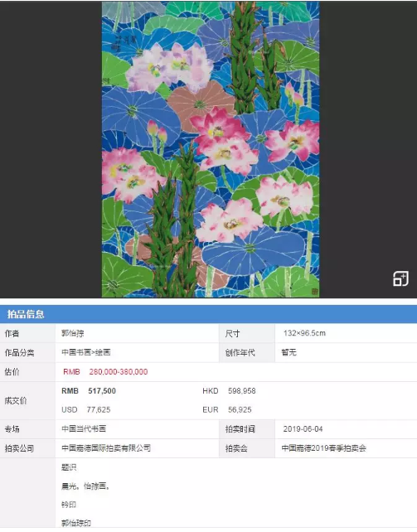Select the RMB 517,500 sale price
This screenshot has height=532, width=417.
tap(89, 391)
